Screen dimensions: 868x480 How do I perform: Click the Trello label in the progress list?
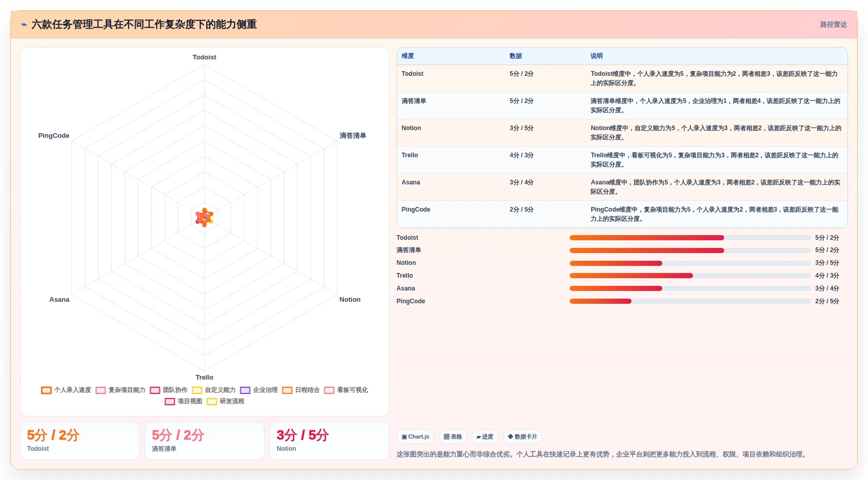pos(405,276)
